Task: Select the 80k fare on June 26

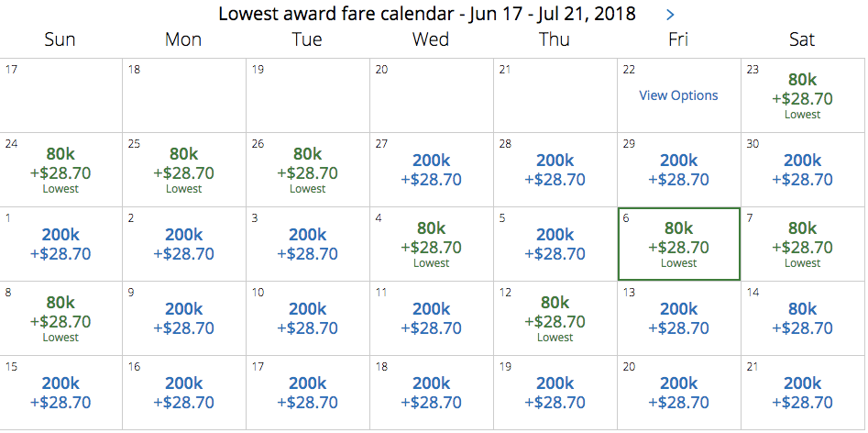Action: coord(307,170)
